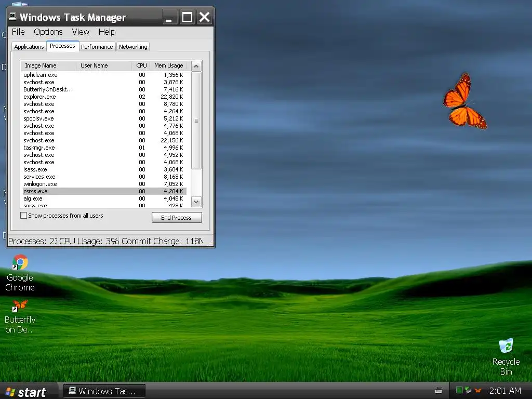Enable Show processes from all users
This screenshot has height=399, width=532.
click(x=24, y=216)
